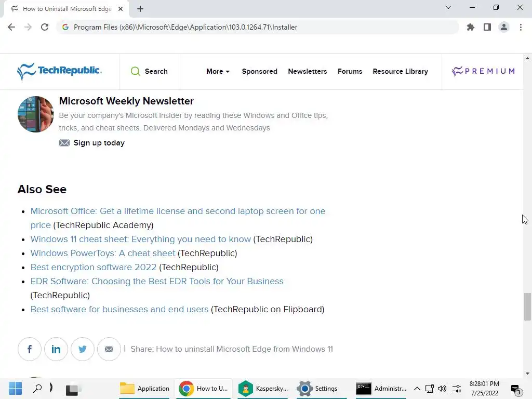Share article on Twitter
Screen dimensions: 532x399
(x=83, y=349)
